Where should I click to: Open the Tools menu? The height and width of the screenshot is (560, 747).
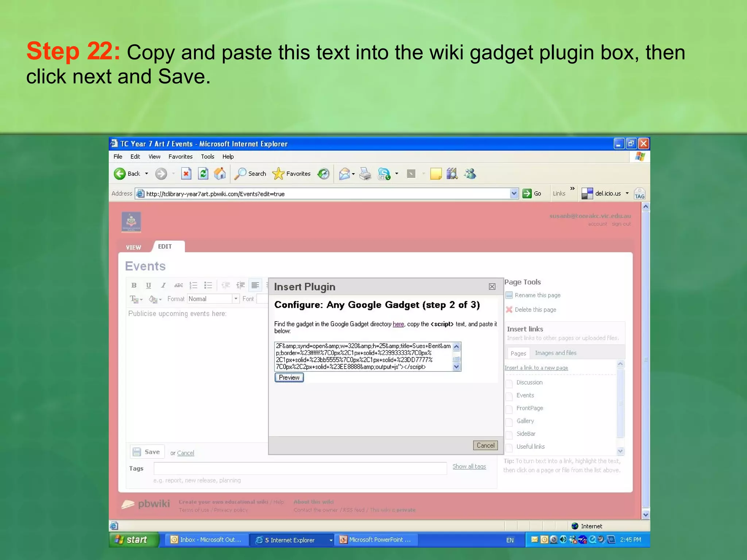tap(208, 156)
